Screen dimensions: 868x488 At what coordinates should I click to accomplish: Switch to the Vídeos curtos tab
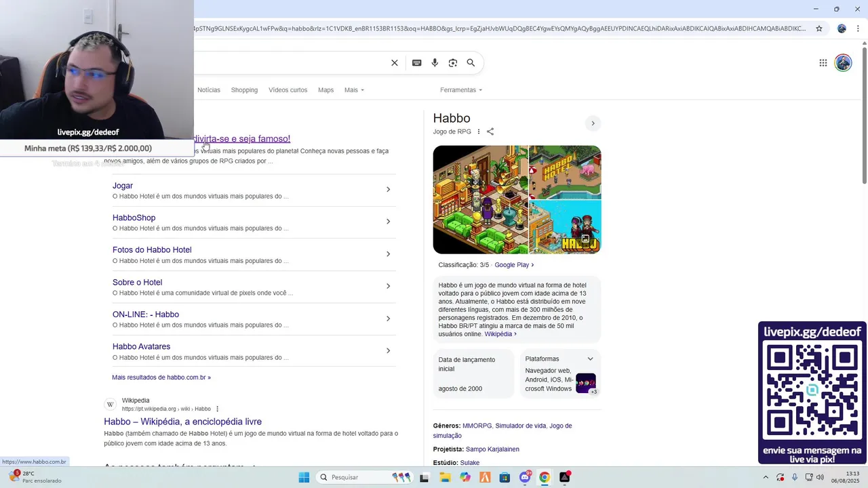coord(288,90)
